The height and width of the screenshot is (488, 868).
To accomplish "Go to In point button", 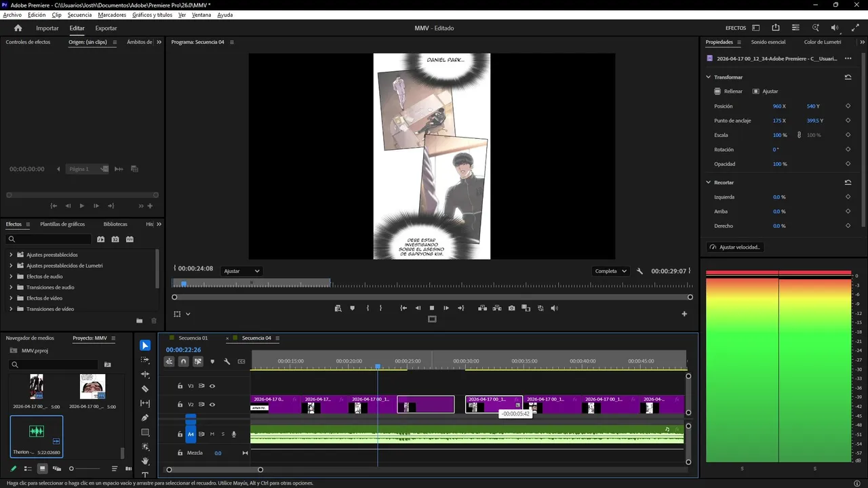I will (x=403, y=308).
